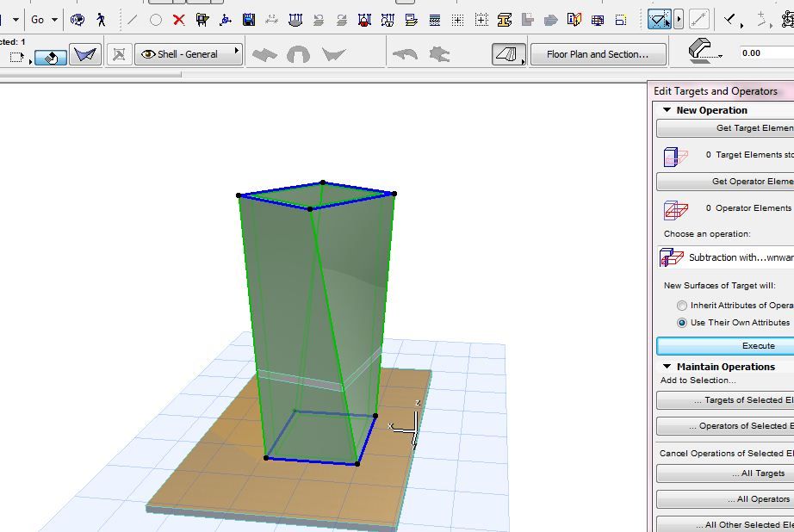Click Get Operator Elements button
Viewport: 794px width, 532px height.
(725, 182)
